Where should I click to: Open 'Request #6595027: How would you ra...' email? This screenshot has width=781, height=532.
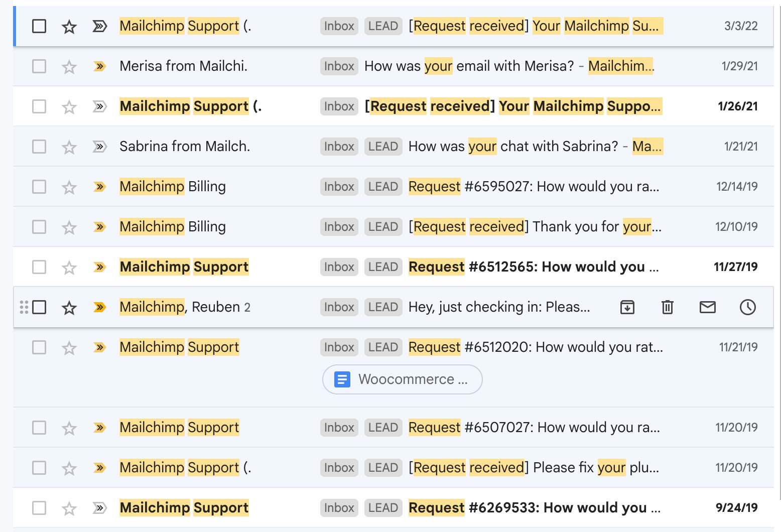(534, 186)
